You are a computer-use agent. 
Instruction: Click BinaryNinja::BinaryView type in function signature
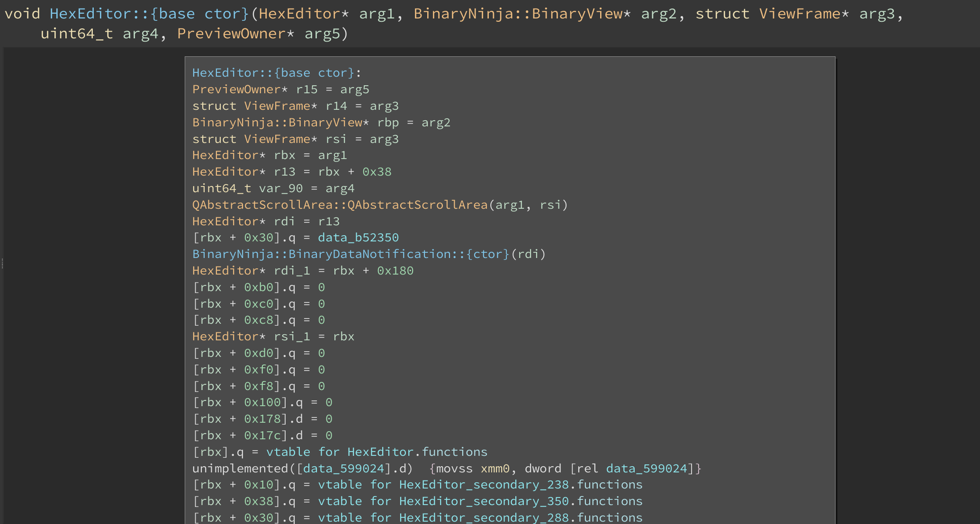(x=518, y=14)
